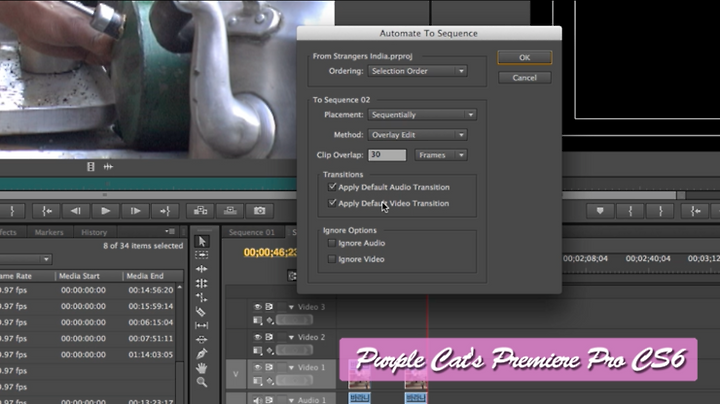
Task: Click Go to In point in Source monitor
Action: point(47,211)
